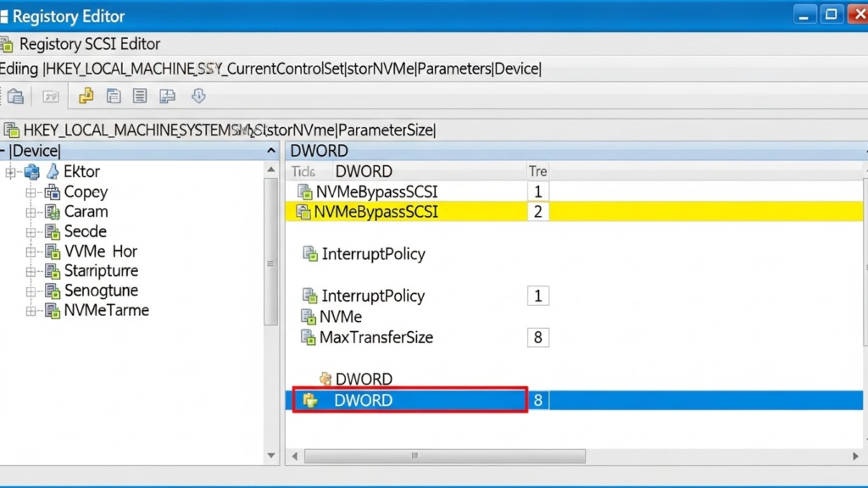Click the folders icon at toolbar left
868x488 pixels.
15,96
